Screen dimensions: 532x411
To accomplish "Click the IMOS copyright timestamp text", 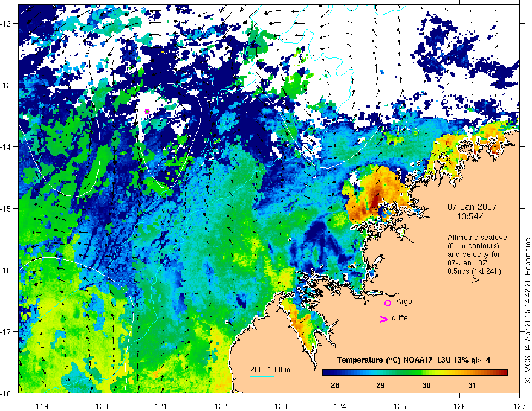I will click(528, 310).
